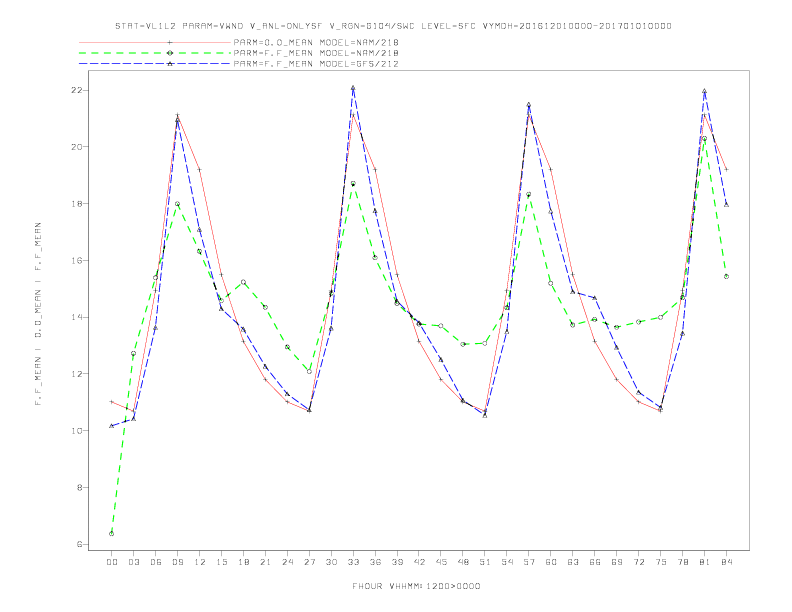Click x-axis tick label 84
The image size is (792, 612).
[x=727, y=562]
